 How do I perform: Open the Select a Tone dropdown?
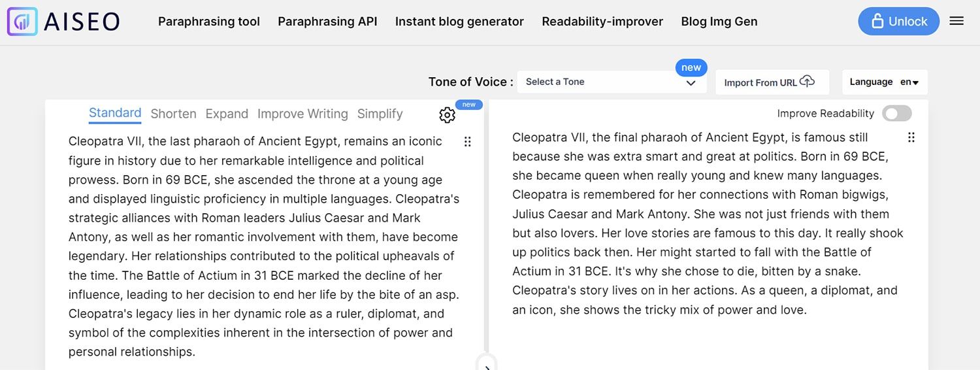(612, 82)
